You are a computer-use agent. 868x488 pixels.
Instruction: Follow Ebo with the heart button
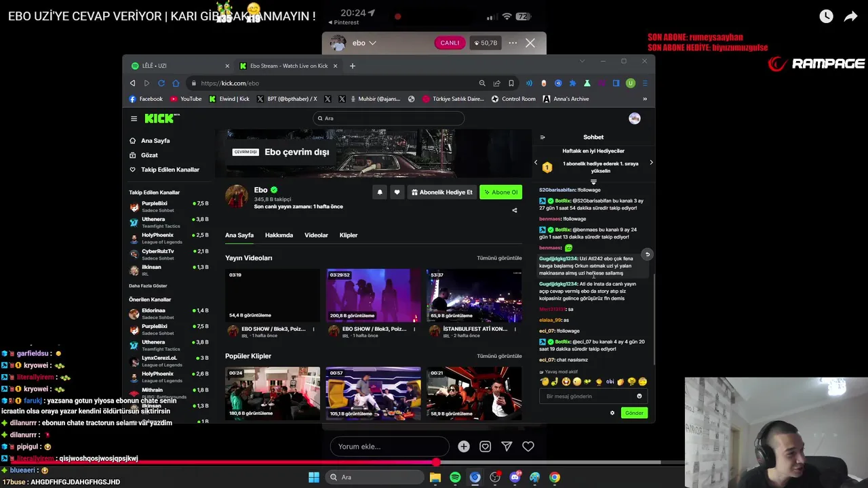397,192
